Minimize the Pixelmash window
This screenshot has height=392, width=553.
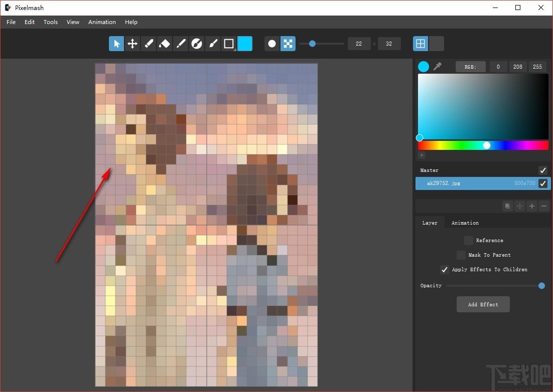pyautogui.click(x=495, y=8)
